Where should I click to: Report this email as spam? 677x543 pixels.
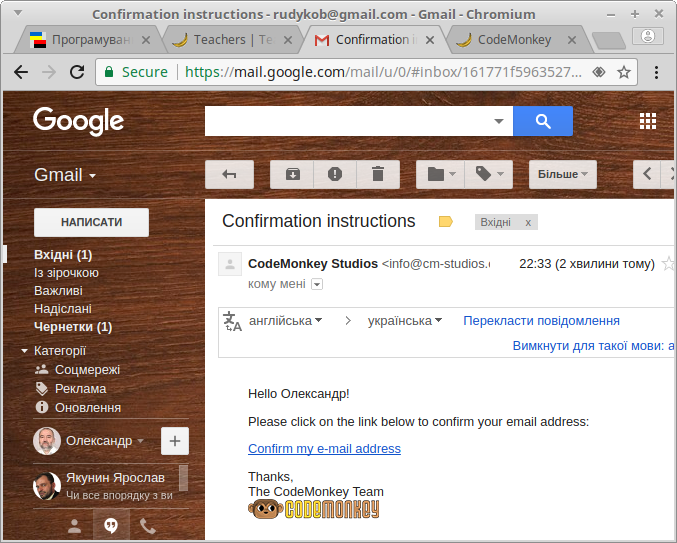pyautogui.click(x=335, y=174)
